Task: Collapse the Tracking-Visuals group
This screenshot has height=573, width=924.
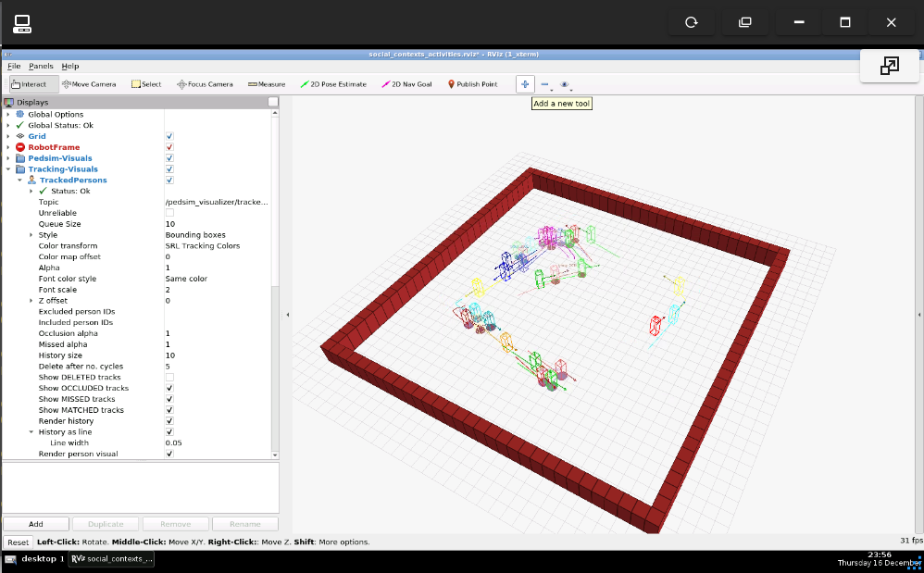Action: [x=8, y=169]
